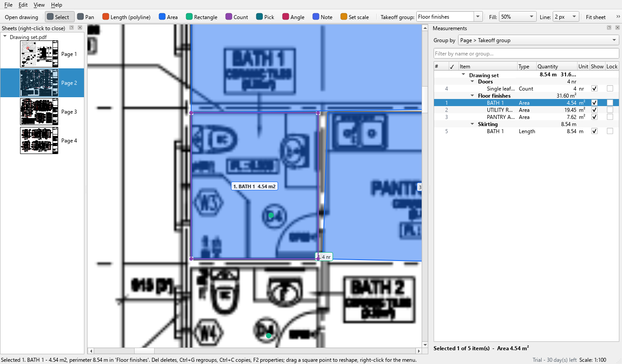Open the Line width dropdown
622x364 pixels.
(x=566, y=17)
